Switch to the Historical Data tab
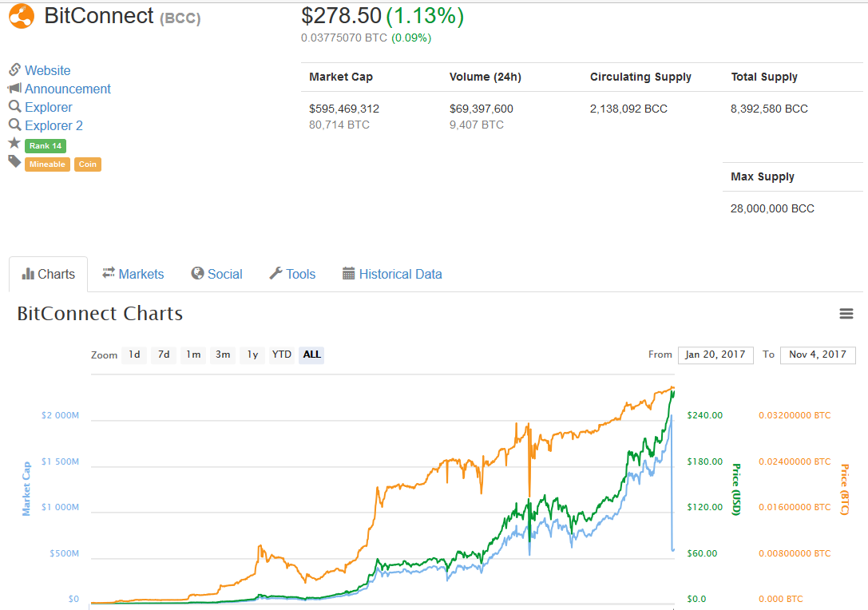Viewport: 868px width, 610px height. [392, 274]
